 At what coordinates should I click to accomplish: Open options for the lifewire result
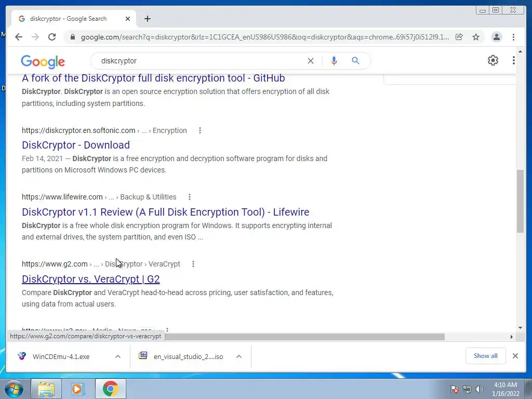click(x=189, y=197)
